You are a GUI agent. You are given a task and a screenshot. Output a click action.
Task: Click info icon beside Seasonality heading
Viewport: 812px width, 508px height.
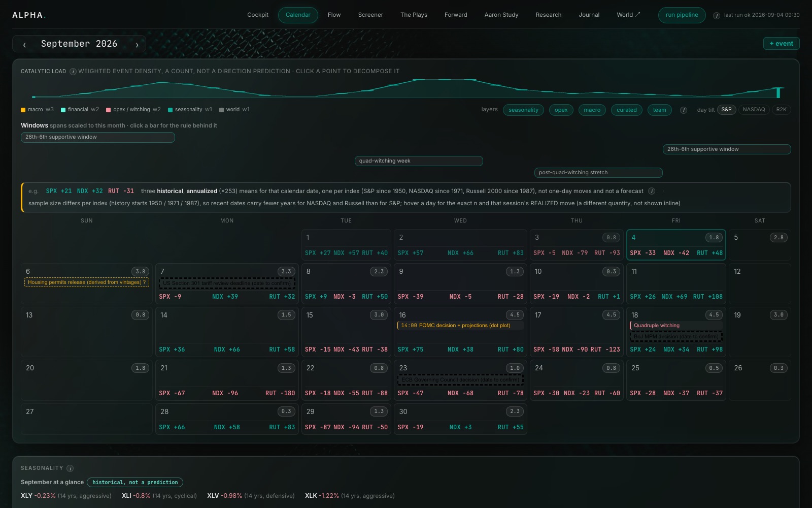click(70, 468)
